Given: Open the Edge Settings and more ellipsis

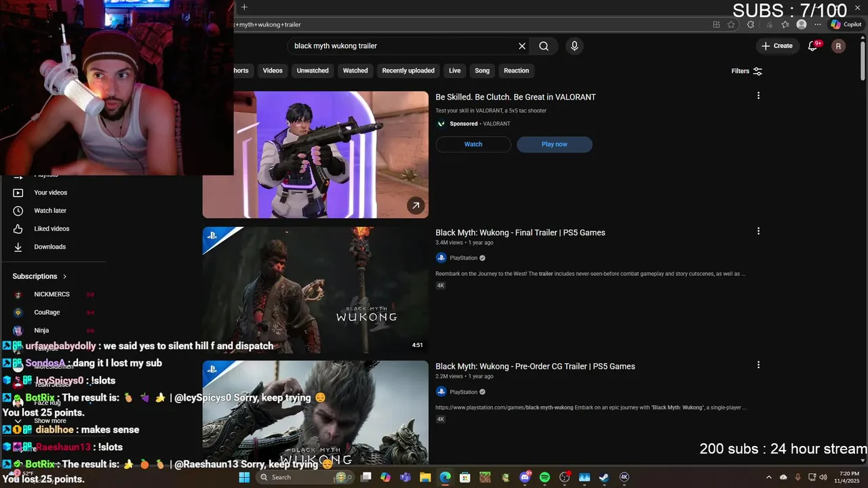Looking at the screenshot, I should click(x=819, y=24).
